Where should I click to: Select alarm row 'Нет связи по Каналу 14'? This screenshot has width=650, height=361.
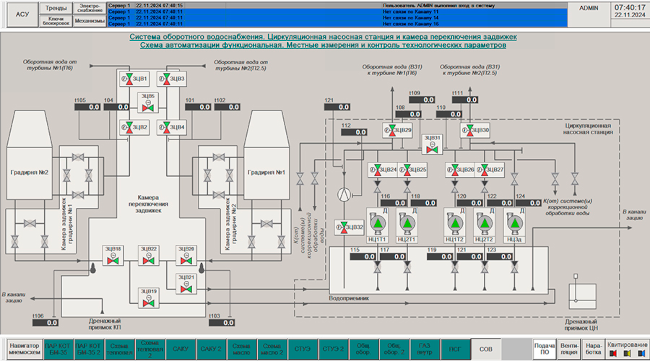coord(337,18)
